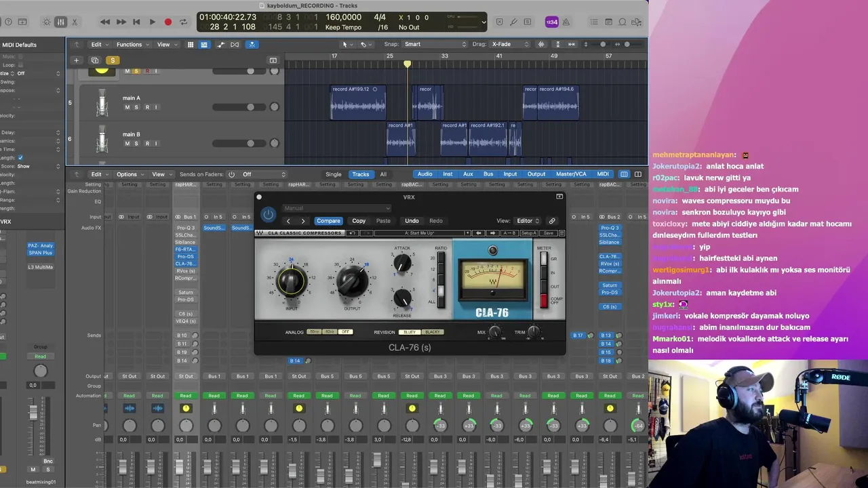Record-enable the main B track
The image size is (868, 488).
[x=146, y=144]
